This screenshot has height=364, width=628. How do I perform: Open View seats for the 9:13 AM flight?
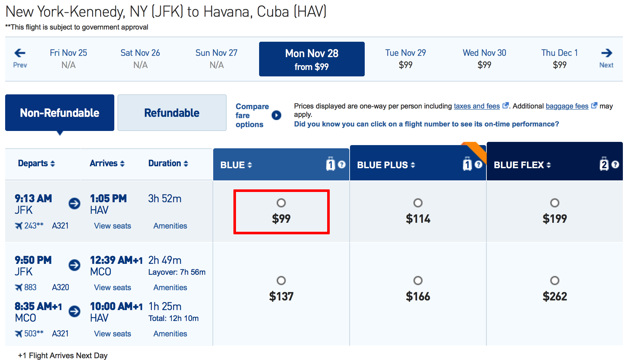[112, 226]
